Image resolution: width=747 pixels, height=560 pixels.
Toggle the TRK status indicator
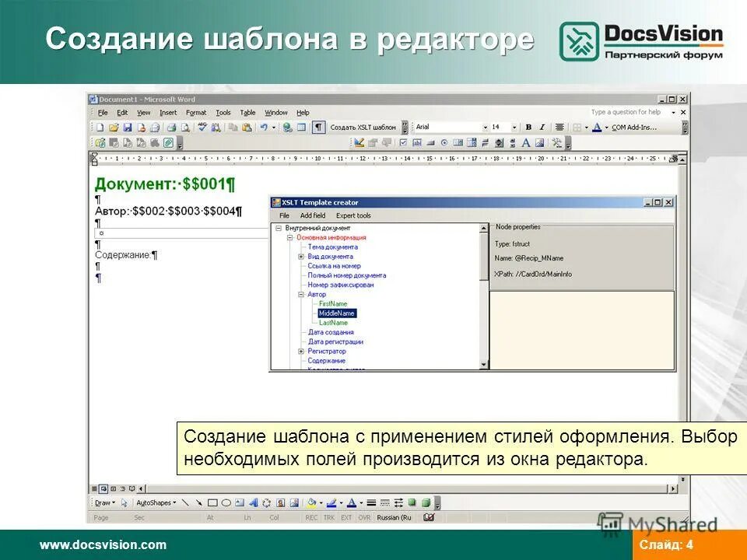pos(329,516)
